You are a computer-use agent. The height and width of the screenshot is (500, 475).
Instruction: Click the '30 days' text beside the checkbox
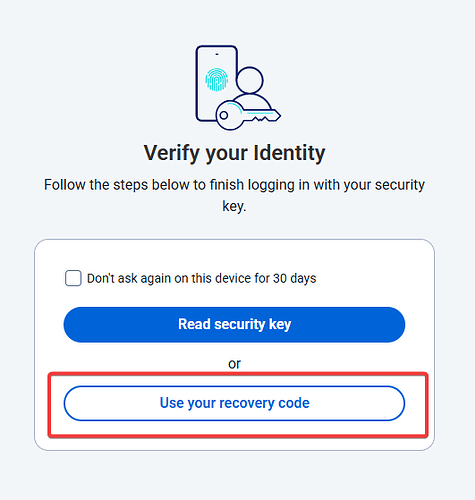[294, 278]
